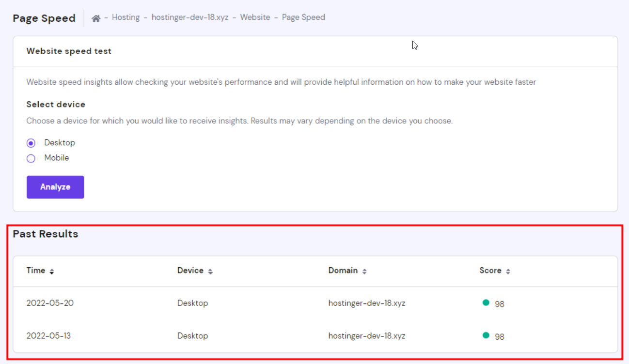The image size is (629, 364).
Task: Sort results by Domain column arrows
Action: coord(364,272)
